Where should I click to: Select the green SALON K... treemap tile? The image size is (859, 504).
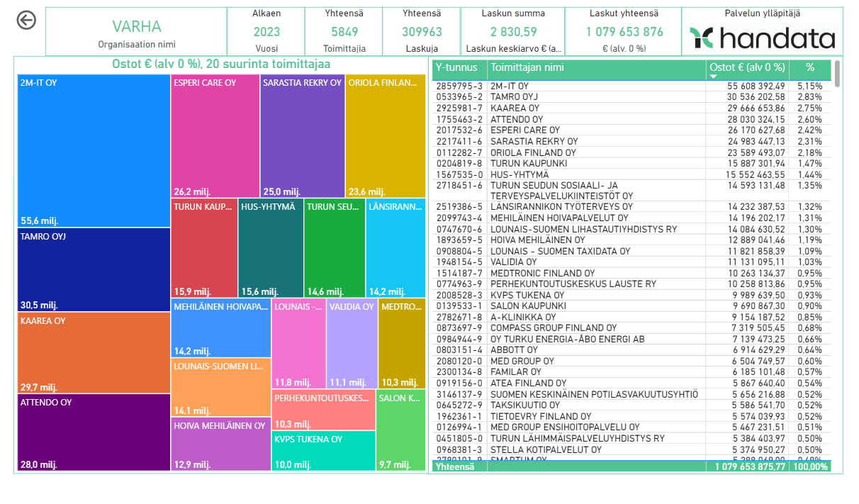pos(401,430)
